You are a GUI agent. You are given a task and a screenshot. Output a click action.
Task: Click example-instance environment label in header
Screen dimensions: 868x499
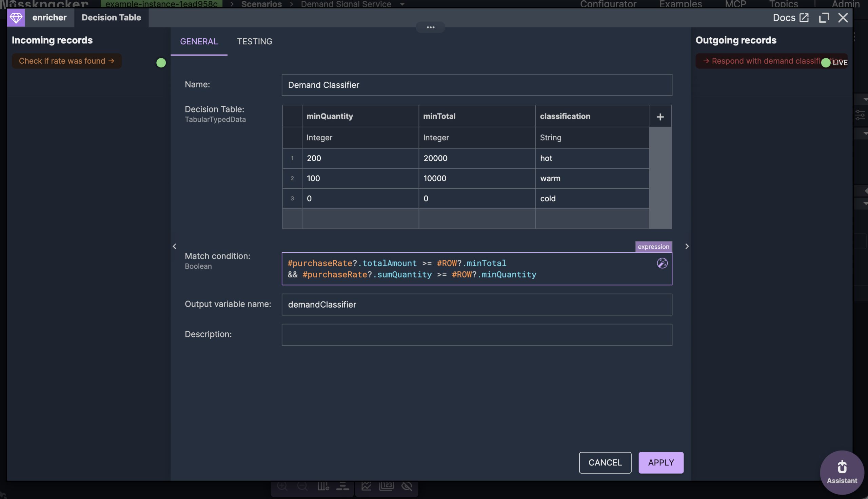tap(161, 4)
